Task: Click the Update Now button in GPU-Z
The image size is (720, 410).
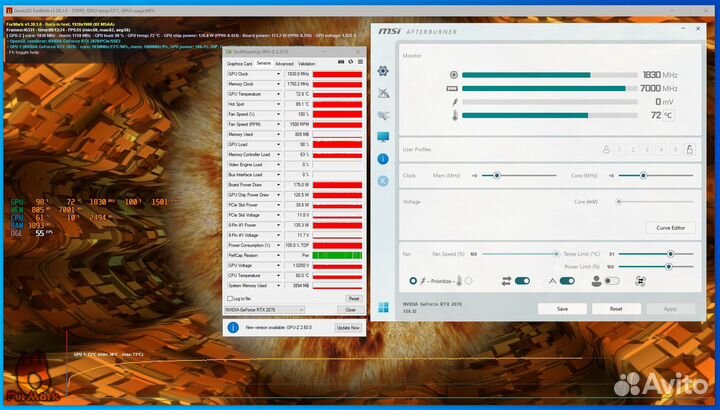Action: [x=348, y=328]
